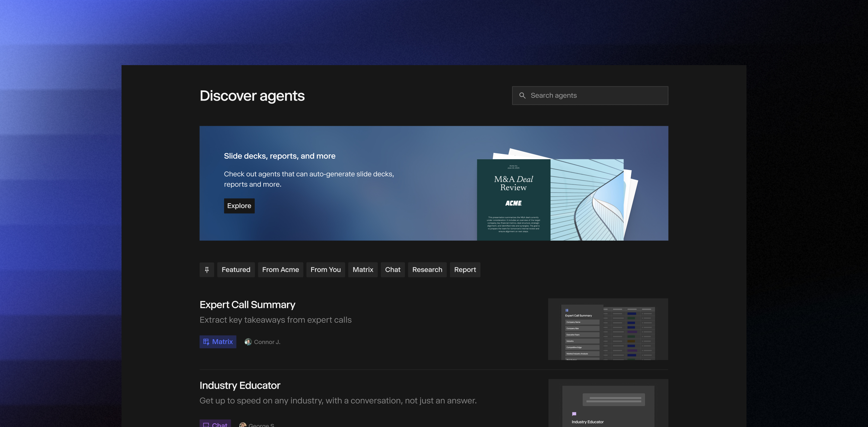Click the Matrix grid icon badge

pyautogui.click(x=206, y=342)
